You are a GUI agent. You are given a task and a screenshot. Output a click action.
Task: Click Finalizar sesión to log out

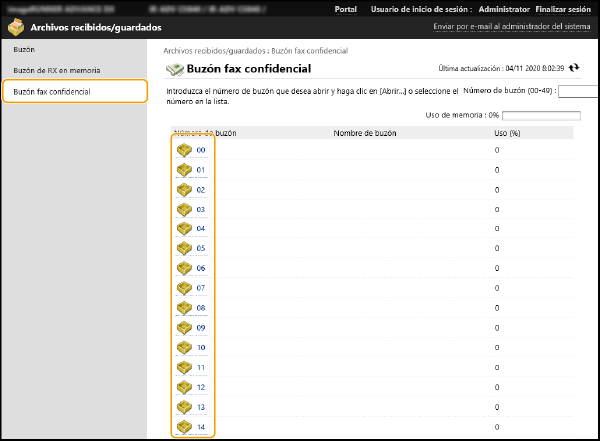click(566, 8)
